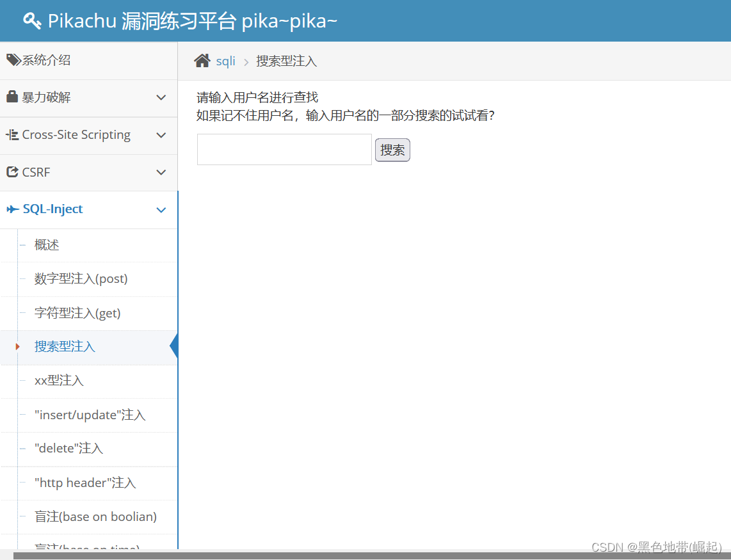
Task: Click the text 请输入用户名进行查找
Action: click(257, 97)
